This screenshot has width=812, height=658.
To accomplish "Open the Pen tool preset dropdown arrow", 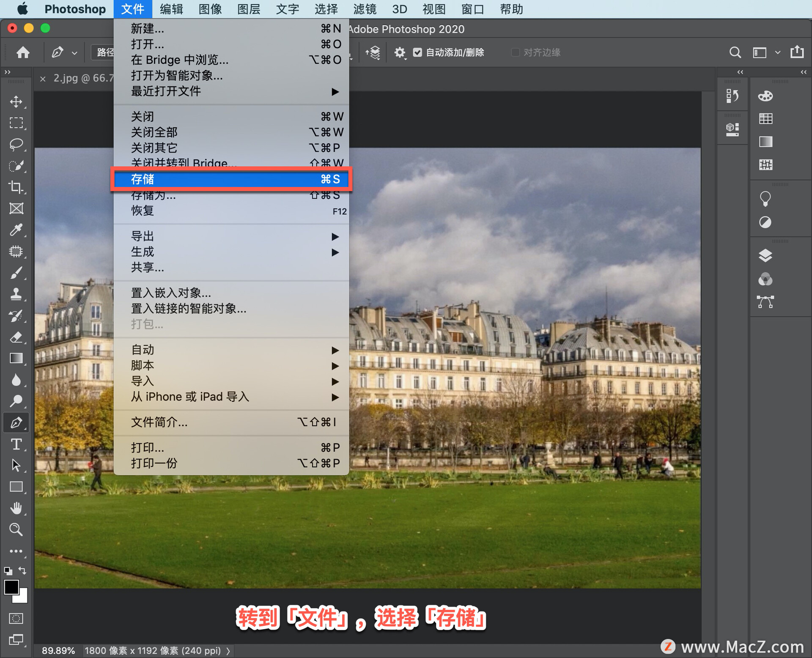I will [74, 53].
